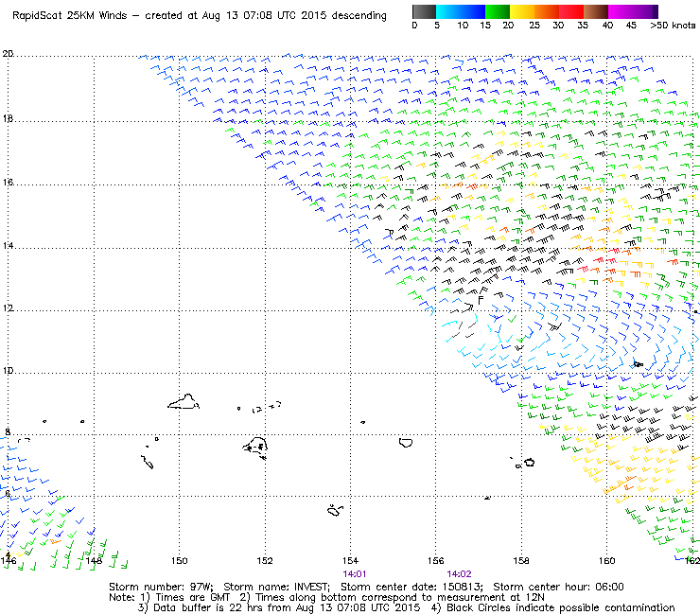Click the latitude label '10' on left axis

click(x=8, y=371)
